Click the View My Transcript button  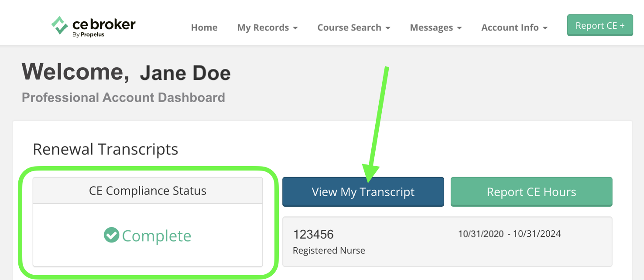pos(363,192)
